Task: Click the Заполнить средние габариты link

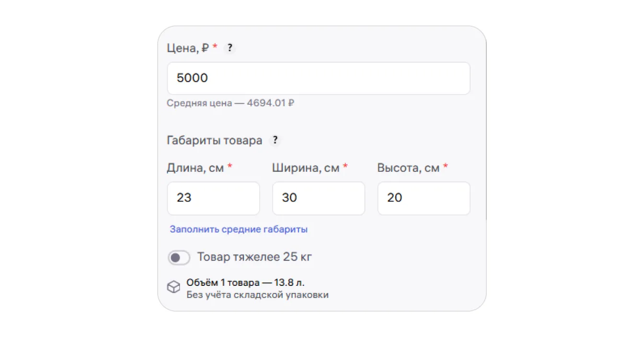Action: tap(239, 229)
